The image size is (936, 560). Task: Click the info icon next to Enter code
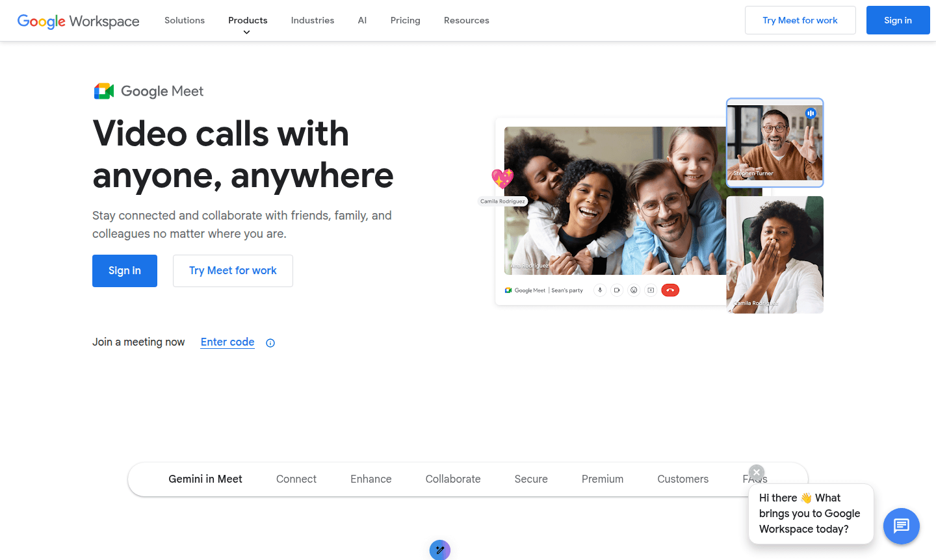pos(270,342)
